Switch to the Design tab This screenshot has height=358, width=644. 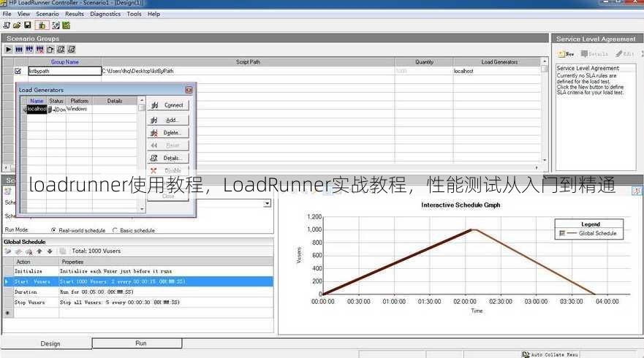click(x=50, y=343)
